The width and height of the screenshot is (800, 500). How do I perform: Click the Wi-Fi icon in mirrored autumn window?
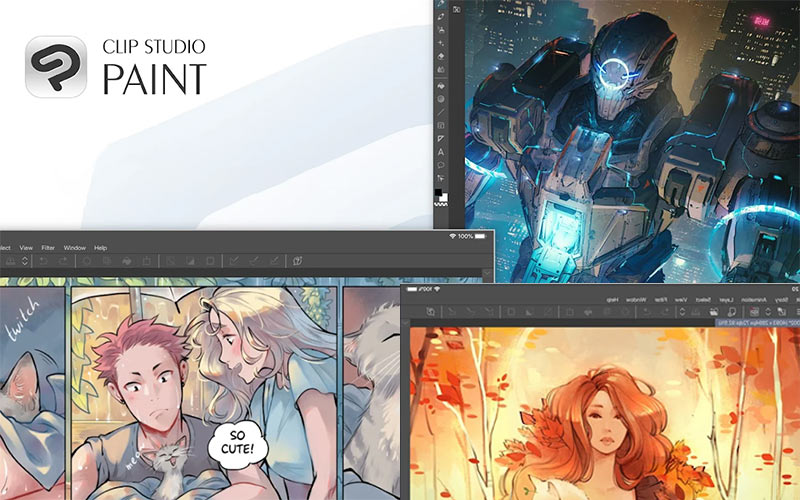coord(436,289)
